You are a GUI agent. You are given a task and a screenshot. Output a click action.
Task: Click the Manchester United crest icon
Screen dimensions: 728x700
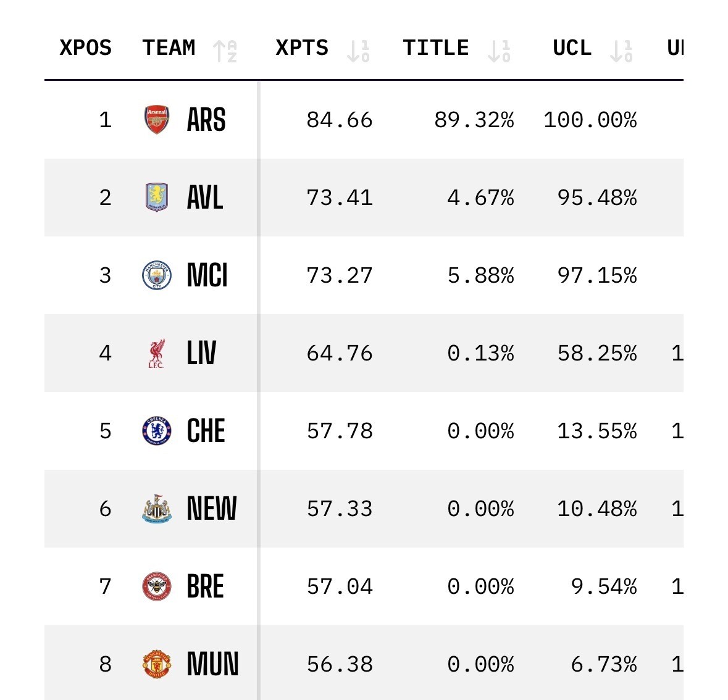157,664
